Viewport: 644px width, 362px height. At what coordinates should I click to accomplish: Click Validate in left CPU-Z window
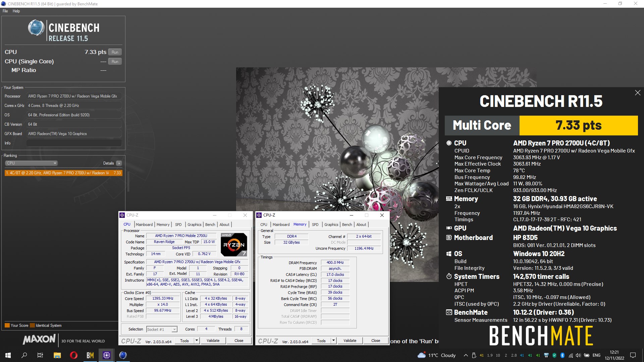coord(213,341)
